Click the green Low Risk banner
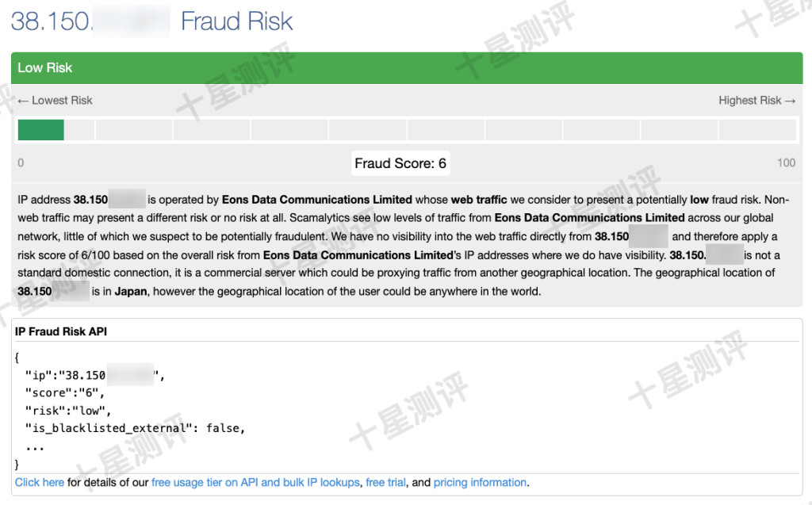 tap(407, 68)
